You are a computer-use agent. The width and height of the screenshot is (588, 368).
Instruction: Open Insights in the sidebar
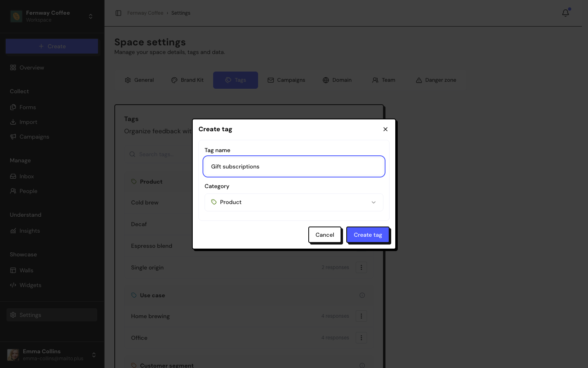(x=52, y=231)
